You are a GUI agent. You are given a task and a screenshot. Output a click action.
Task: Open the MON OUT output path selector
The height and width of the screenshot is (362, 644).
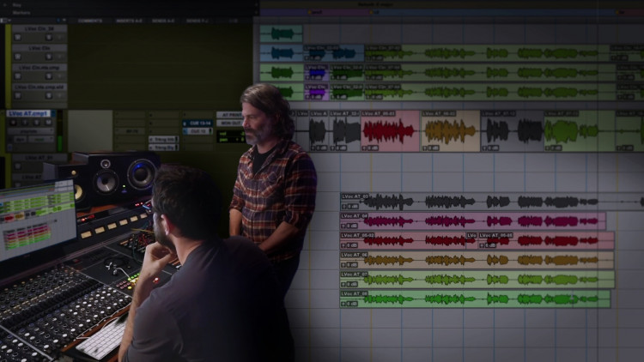229,124
